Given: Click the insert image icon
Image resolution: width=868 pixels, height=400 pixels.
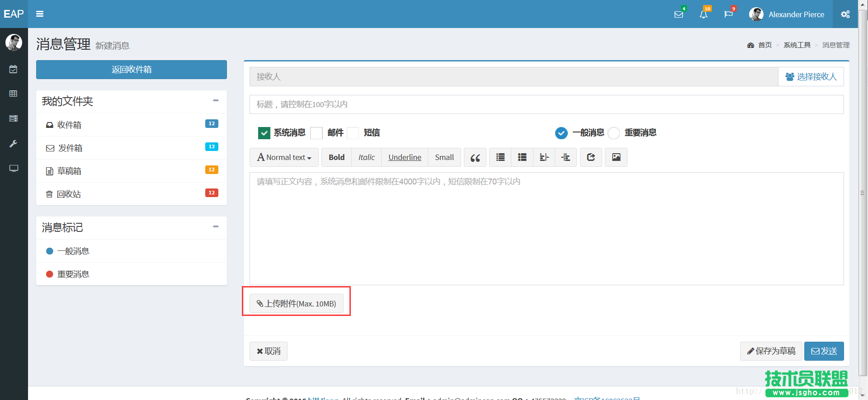Looking at the screenshot, I should (x=616, y=157).
